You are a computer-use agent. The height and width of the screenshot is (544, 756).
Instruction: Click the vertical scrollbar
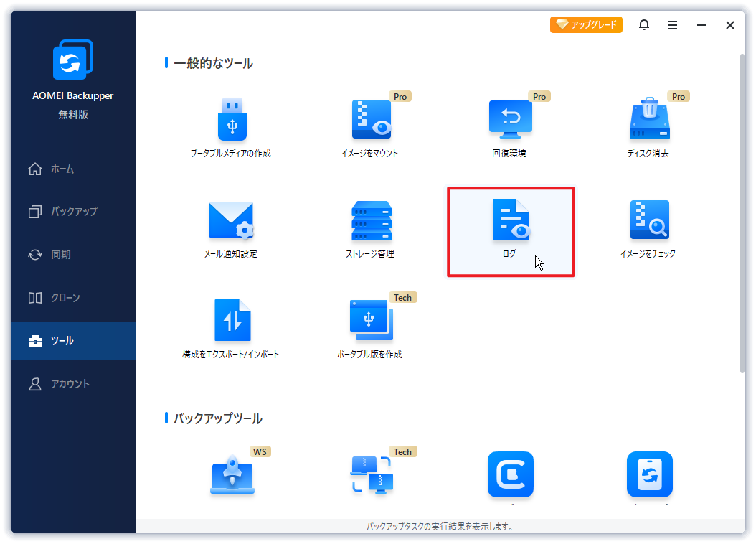click(x=742, y=213)
